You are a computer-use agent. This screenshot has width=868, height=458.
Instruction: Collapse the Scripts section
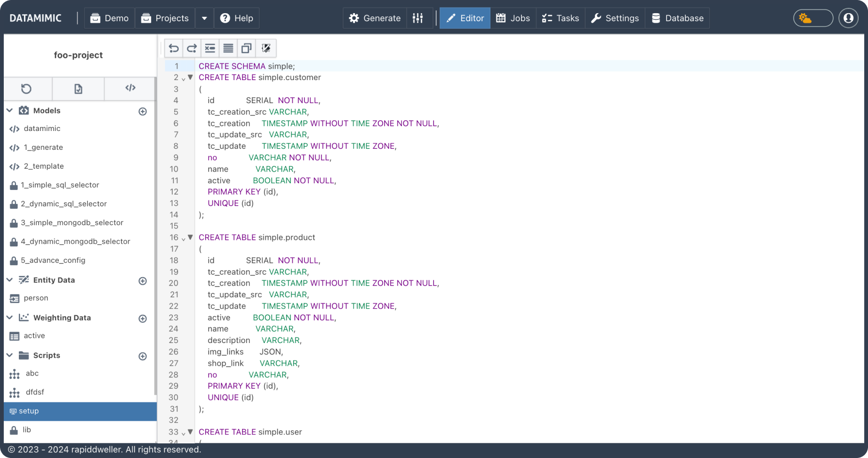(x=9, y=355)
